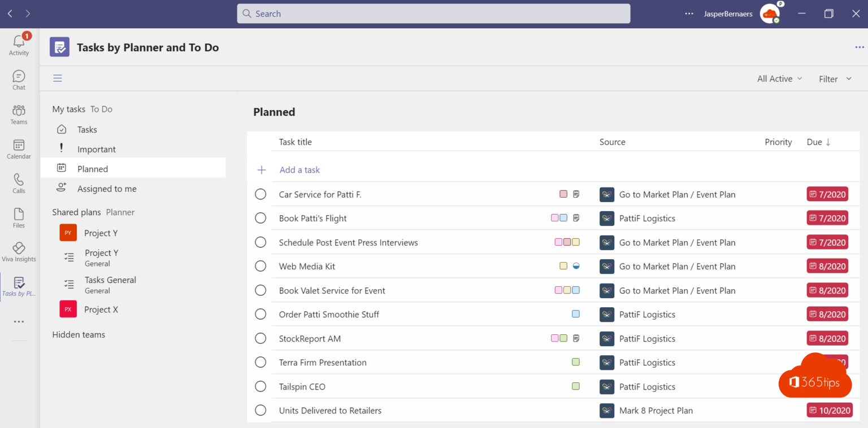868x428 pixels.
Task: Switch to the Assigned to me view
Action: tap(107, 189)
